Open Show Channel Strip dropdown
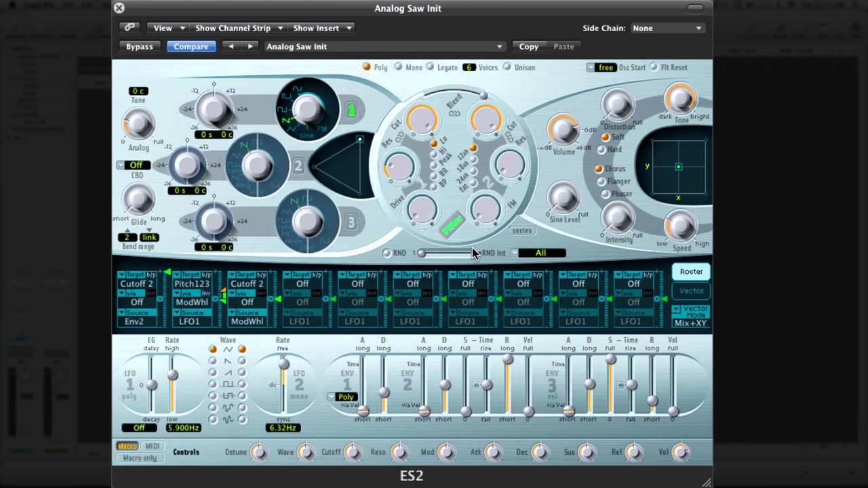 click(238, 28)
